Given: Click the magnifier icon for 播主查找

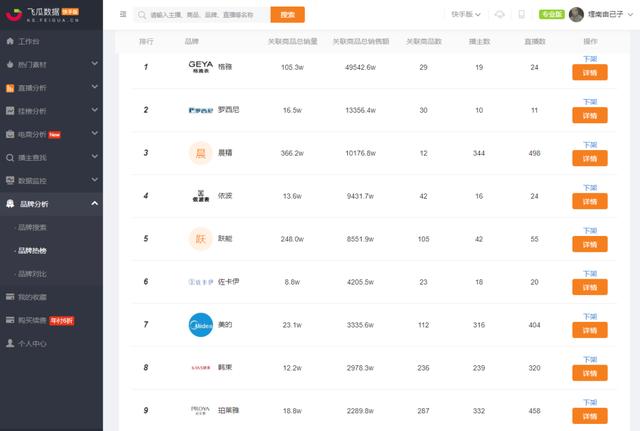Looking at the screenshot, I should point(10,158).
